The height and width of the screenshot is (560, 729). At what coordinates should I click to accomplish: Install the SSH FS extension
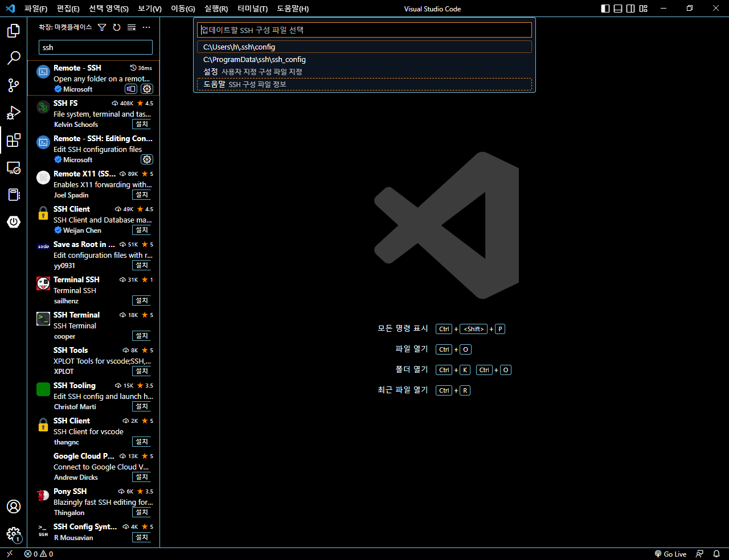pos(142,124)
